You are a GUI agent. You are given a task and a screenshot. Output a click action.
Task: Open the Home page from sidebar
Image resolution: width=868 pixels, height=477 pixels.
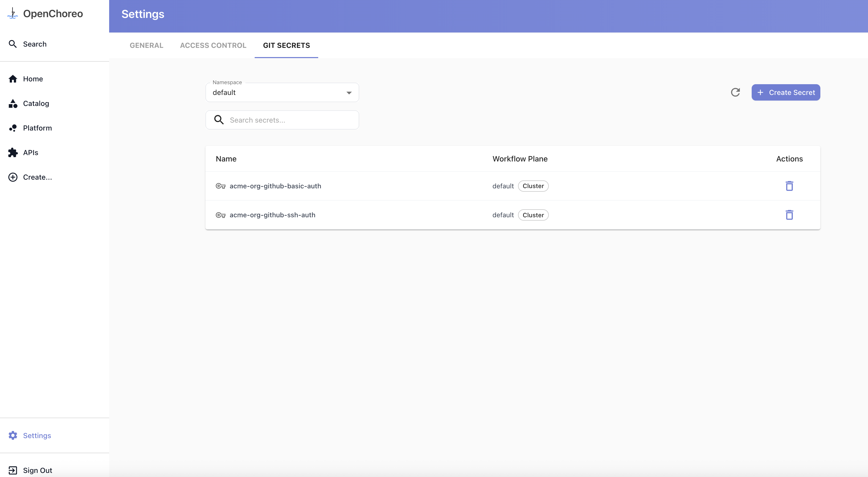coord(33,79)
